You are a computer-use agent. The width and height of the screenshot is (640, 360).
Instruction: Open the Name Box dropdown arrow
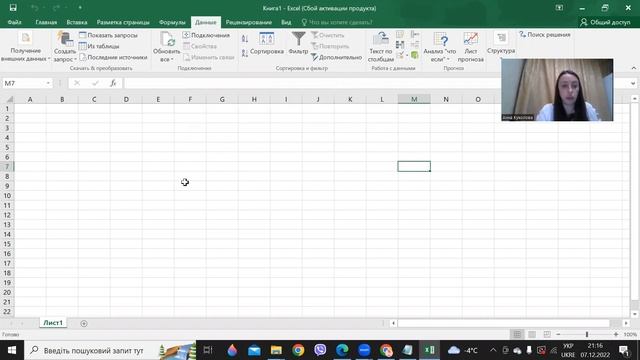coord(48,83)
